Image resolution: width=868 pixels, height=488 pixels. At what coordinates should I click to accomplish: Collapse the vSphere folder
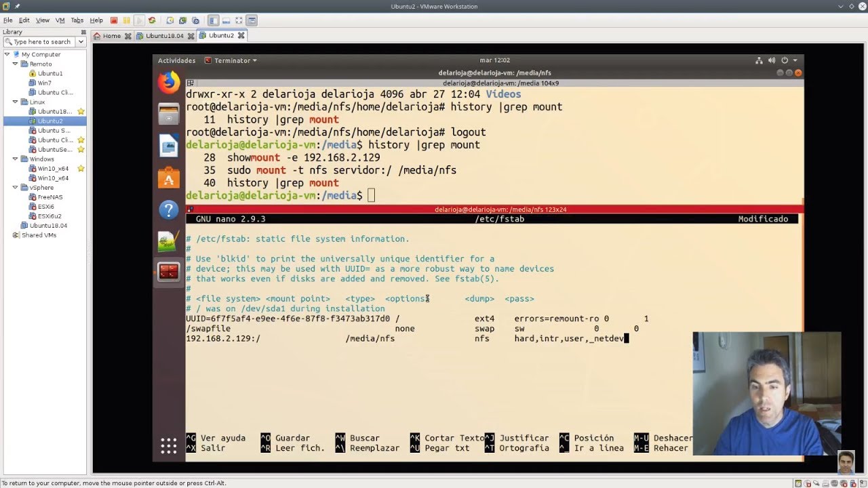point(15,187)
